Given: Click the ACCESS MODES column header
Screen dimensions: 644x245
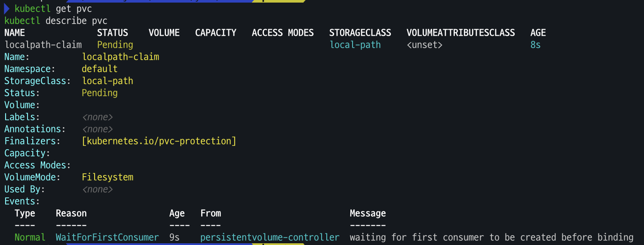Looking at the screenshot, I should pyautogui.click(x=282, y=33).
